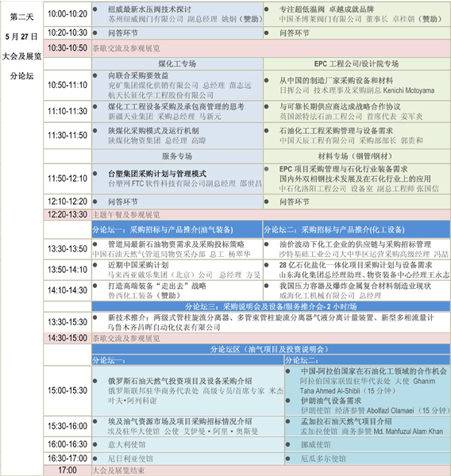This screenshot has height=476, width=451.
Task: Click the "伊朗油气设备需求" session title
Action: [x=331, y=401]
